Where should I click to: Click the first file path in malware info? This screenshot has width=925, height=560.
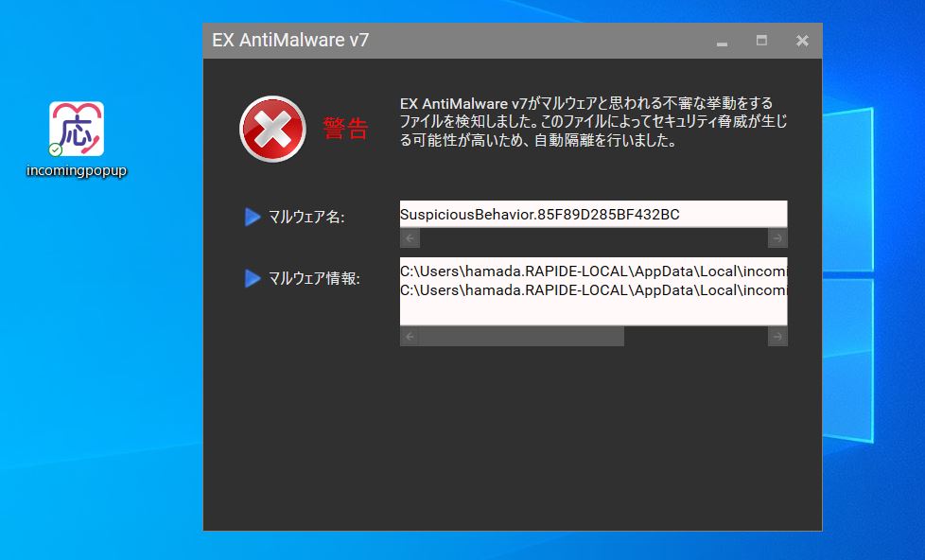(x=593, y=271)
